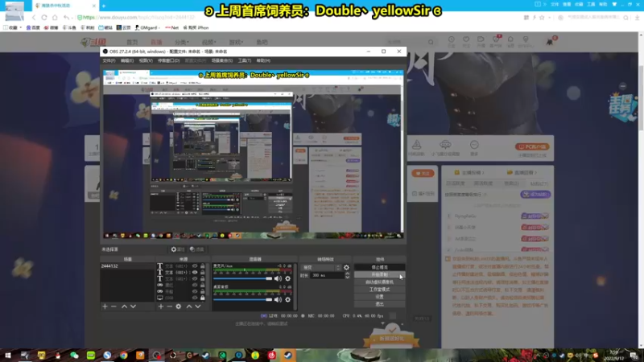Expand the 游戏 dropdown in Douyu navigation
Screen dimensions: 644x362
236,43
